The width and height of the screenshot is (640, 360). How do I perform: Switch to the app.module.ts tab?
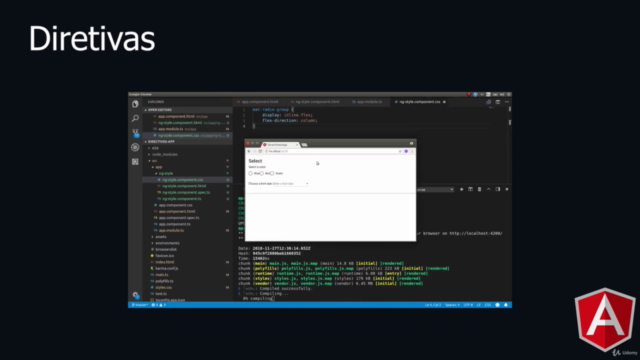[x=369, y=102]
